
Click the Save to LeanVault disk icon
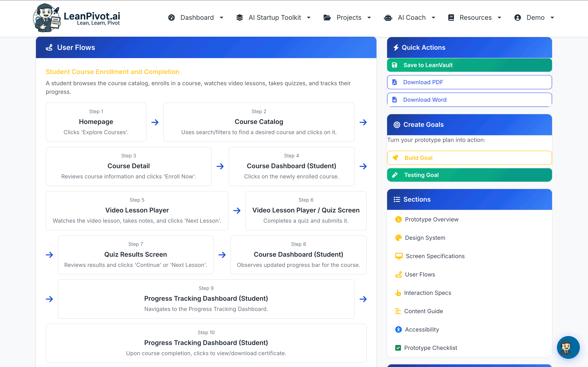pyautogui.click(x=394, y=65)
